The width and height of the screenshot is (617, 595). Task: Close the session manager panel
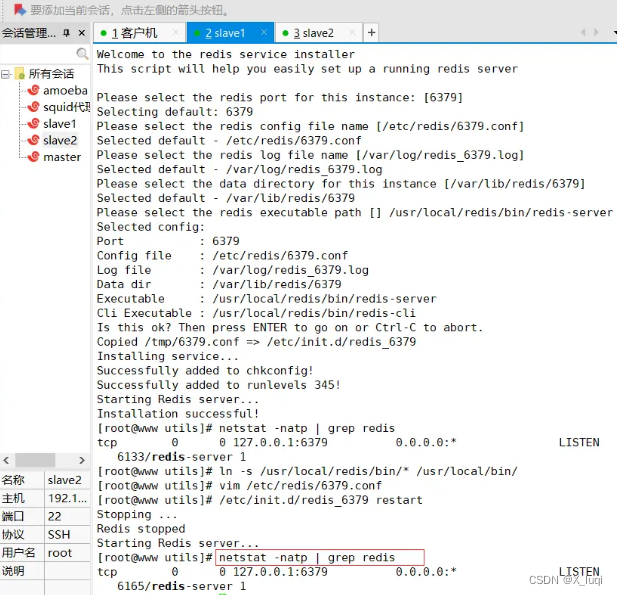tap(82, 33)
